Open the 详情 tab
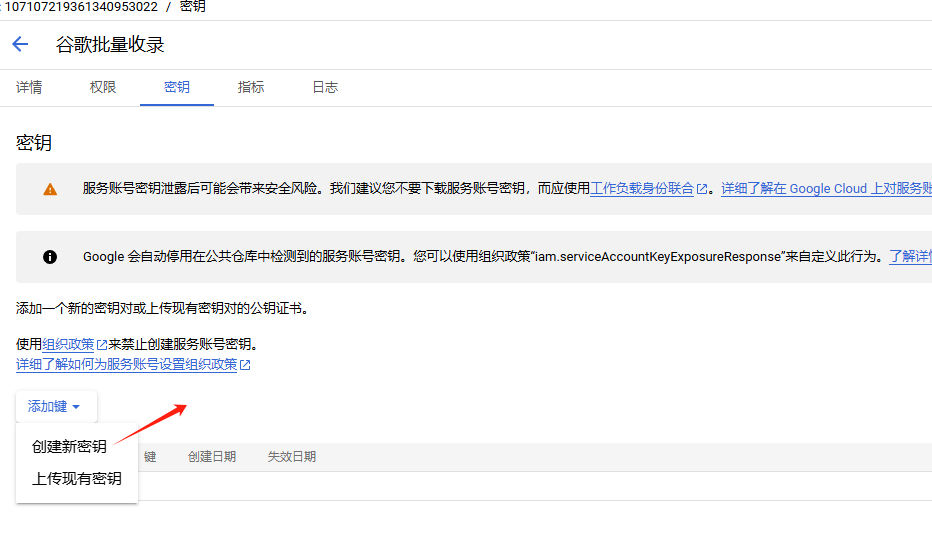The image size is (932, 558). 29,87
